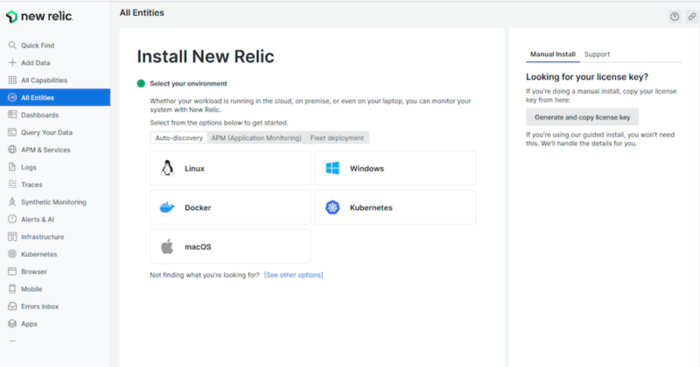
Task: Choose the Docker environment card
Action: click(230, 208)
